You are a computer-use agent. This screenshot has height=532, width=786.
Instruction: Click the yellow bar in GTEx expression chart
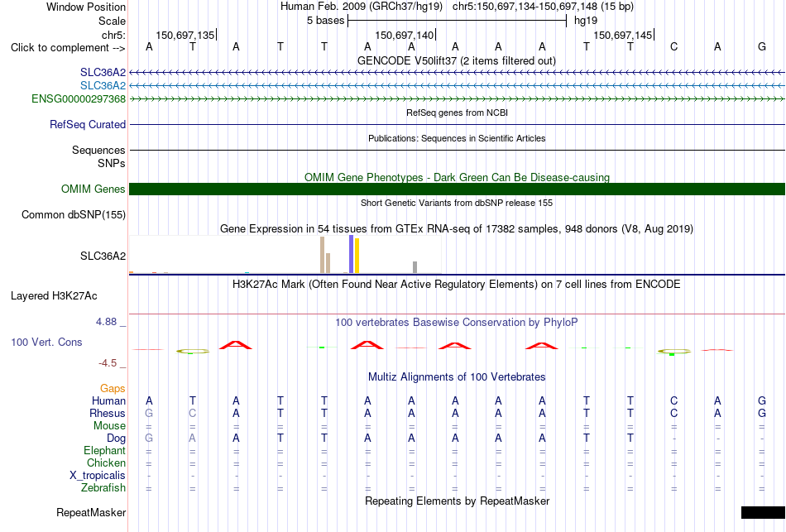pos(357,256)
